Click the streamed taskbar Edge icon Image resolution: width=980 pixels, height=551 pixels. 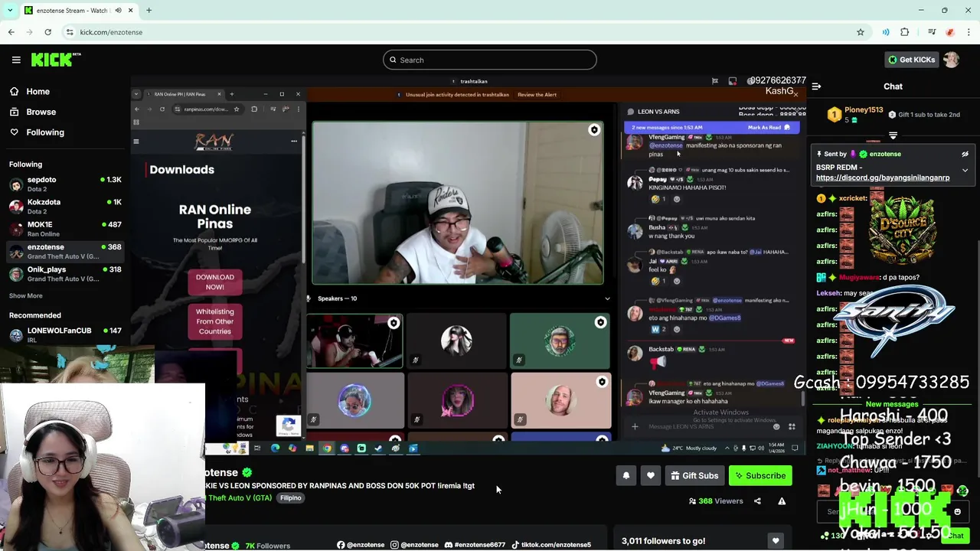276,448
